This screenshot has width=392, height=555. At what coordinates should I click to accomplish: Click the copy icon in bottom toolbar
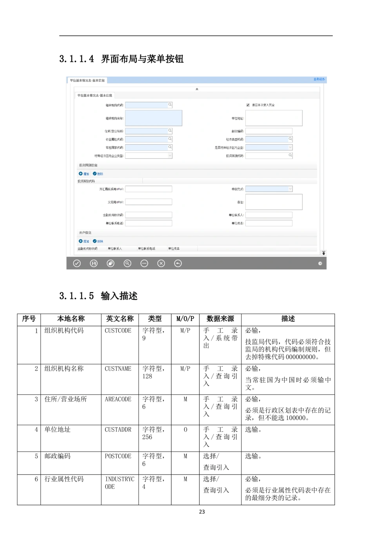(111, 263)
